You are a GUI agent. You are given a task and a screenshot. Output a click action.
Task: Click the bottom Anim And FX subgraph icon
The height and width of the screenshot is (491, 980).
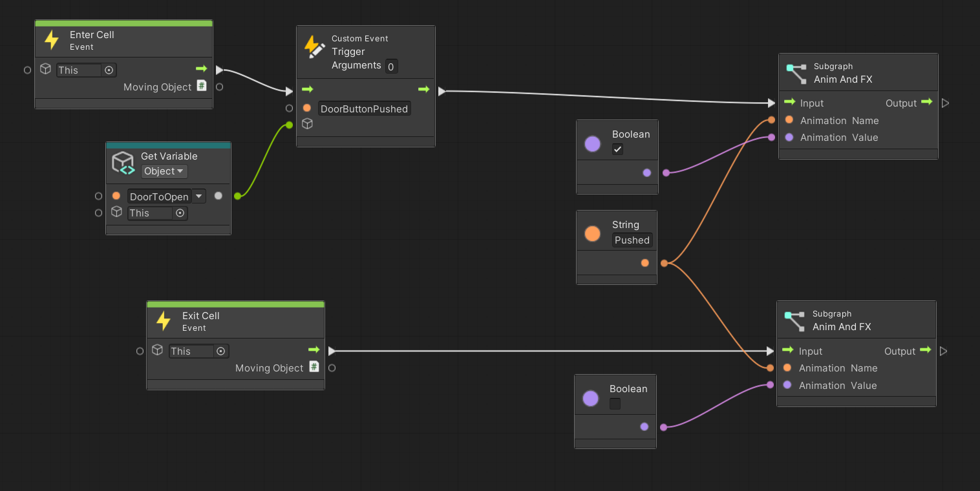pyautogui.click(x=794, y=320)
